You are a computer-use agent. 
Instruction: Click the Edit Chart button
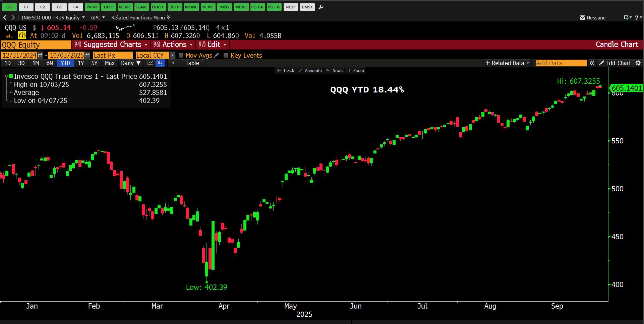tap(615, 63)
